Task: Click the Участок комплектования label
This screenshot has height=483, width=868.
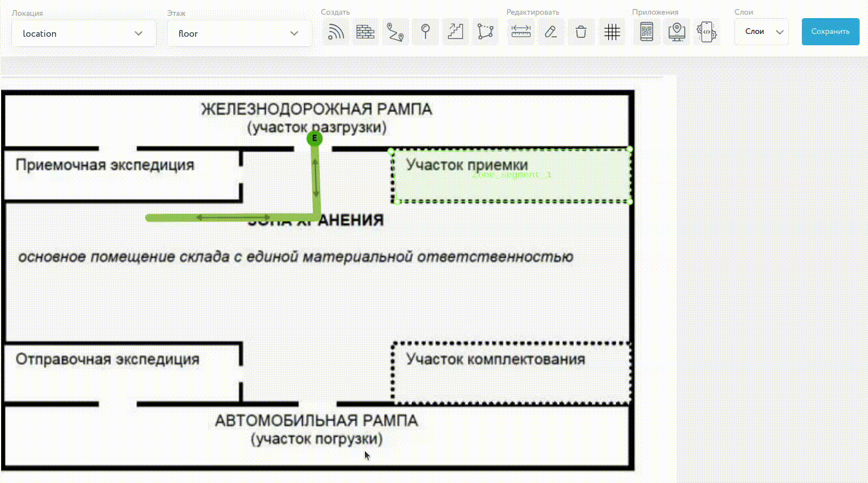Action: [496, 359]
